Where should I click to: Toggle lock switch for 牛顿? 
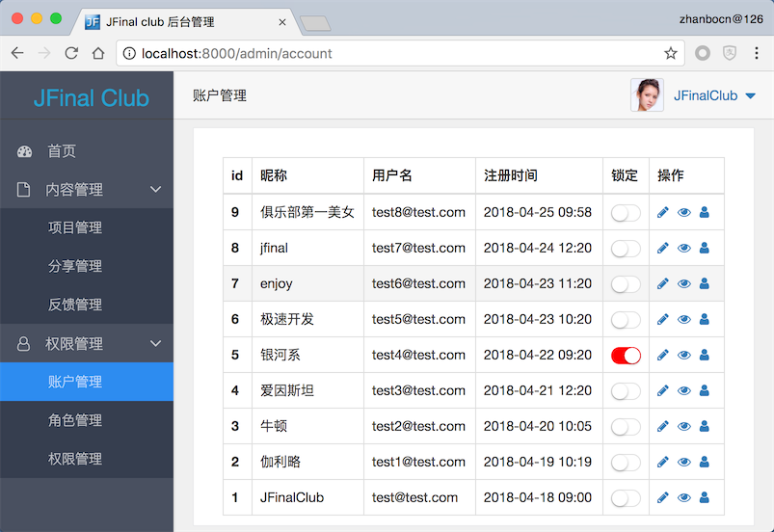coord(626,427)
